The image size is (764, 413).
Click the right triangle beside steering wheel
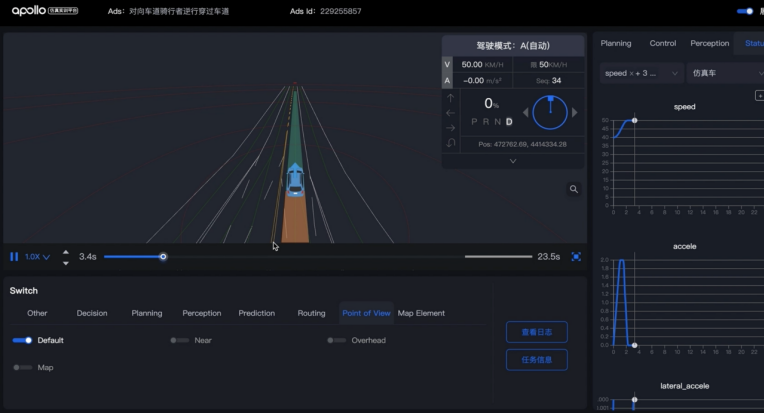[x=574, y=112]
